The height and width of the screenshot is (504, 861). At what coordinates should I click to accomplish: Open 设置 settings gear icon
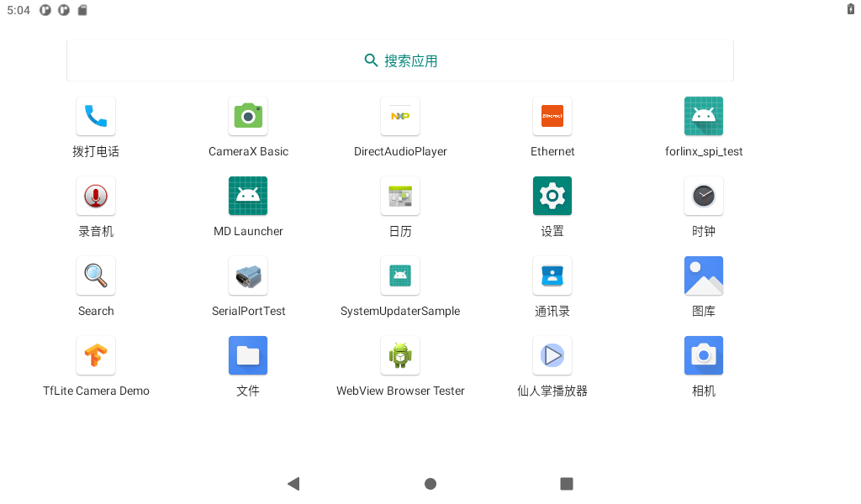coord(552,196)
